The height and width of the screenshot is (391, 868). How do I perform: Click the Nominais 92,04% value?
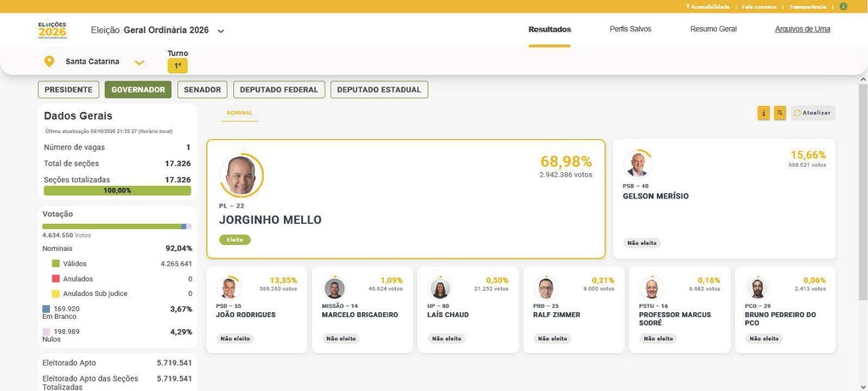click(x=179, y=249)
